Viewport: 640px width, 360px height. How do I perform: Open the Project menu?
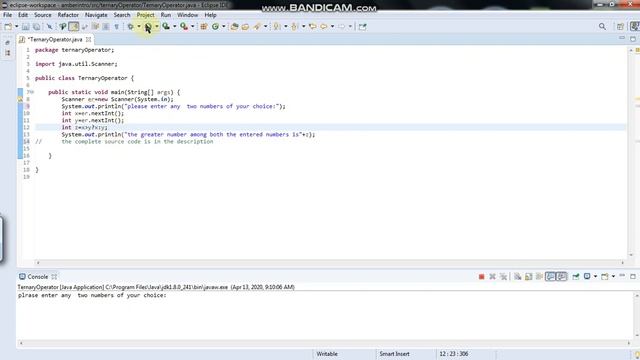[x=145, y=15]
